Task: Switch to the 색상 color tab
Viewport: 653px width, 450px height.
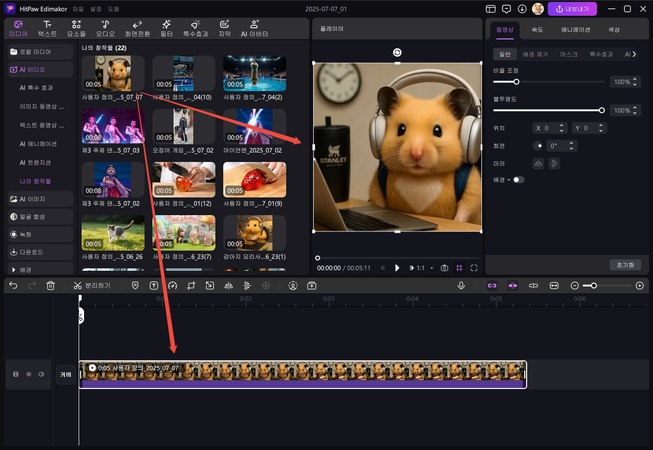Action: click(x=614, y=30)
